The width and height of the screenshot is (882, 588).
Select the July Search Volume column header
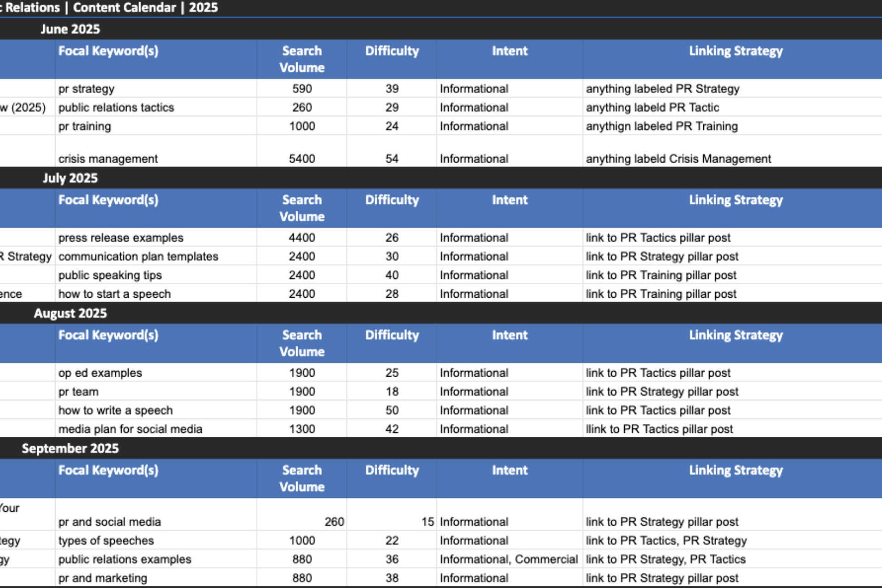[302, 208]
